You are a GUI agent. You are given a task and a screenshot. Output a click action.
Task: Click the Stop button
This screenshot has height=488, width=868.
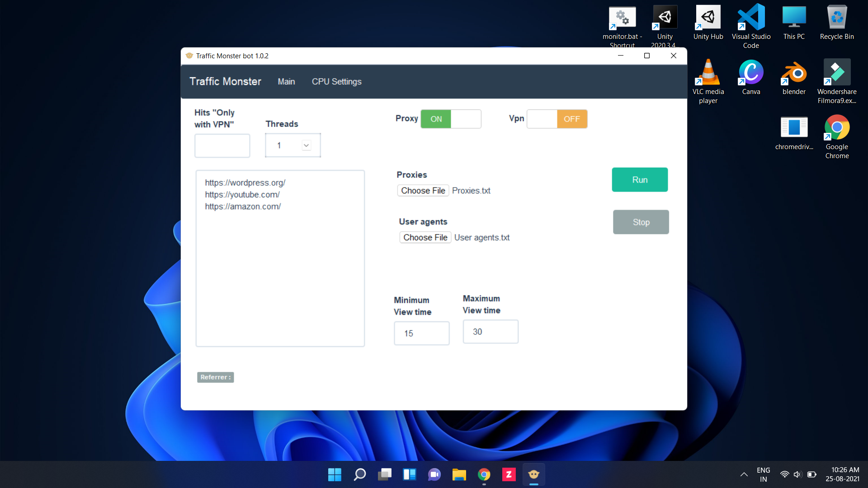[x=641, y=222]
